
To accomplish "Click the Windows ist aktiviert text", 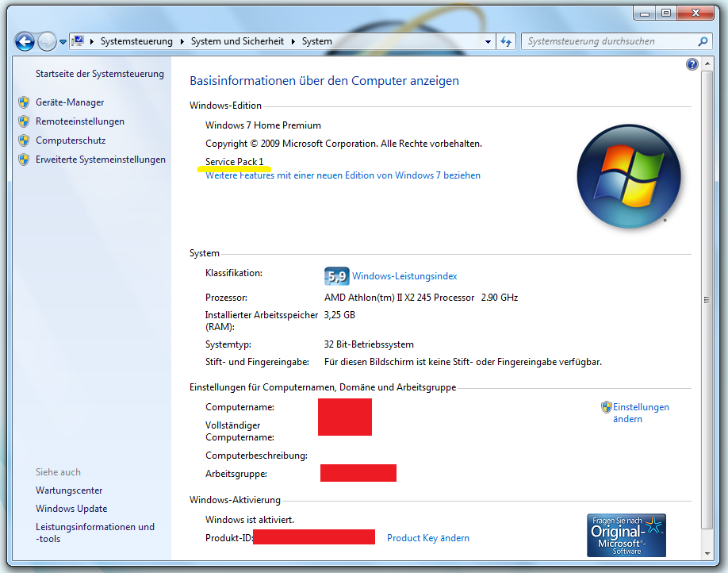I will [x=250, y=520].
